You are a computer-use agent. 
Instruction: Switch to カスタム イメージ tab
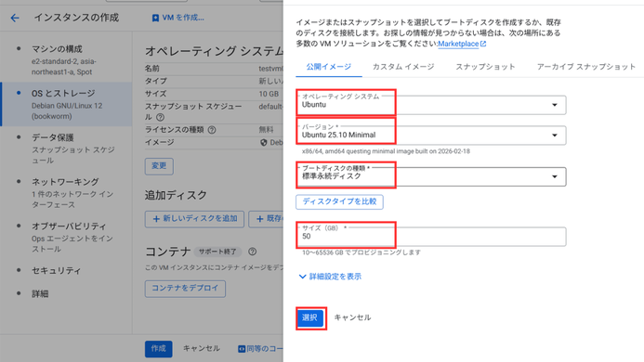click(x=403, y=67)
